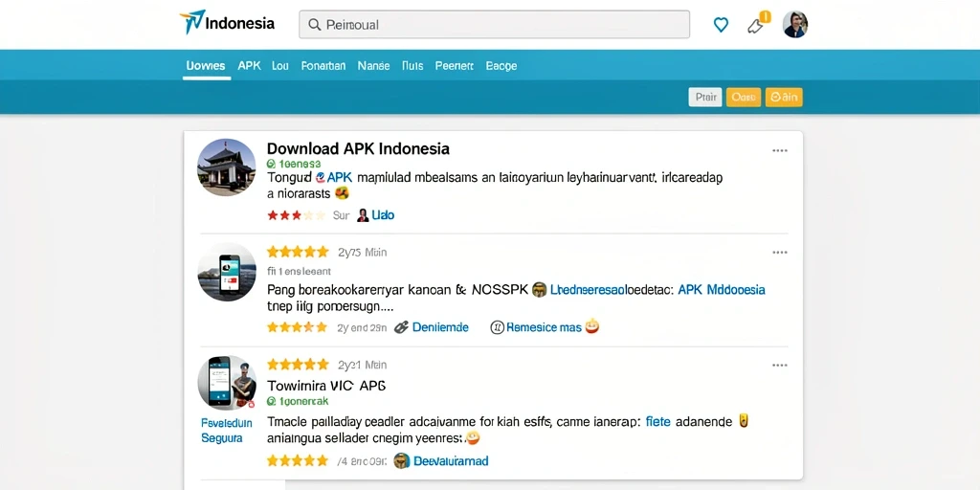This screenshot has height=490, width=980.
Task: Click the five-star rating beside 2y75 Main
Action: [298, 252]
